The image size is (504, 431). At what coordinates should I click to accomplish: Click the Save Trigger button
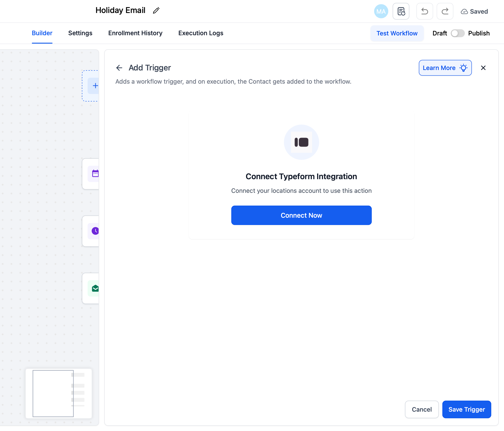466,409
